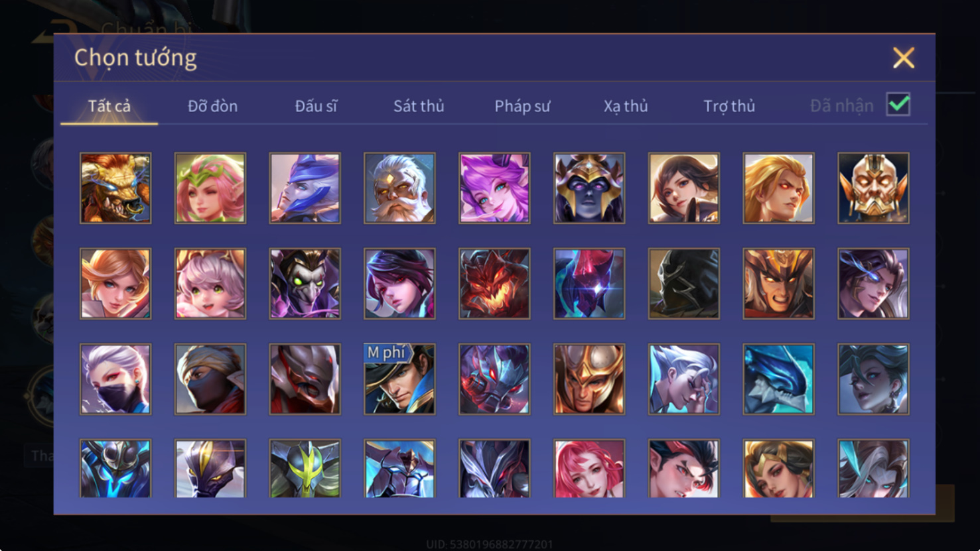Choose the masked white-haired ninja hero
980x551 pixels.
pos(115,379)
